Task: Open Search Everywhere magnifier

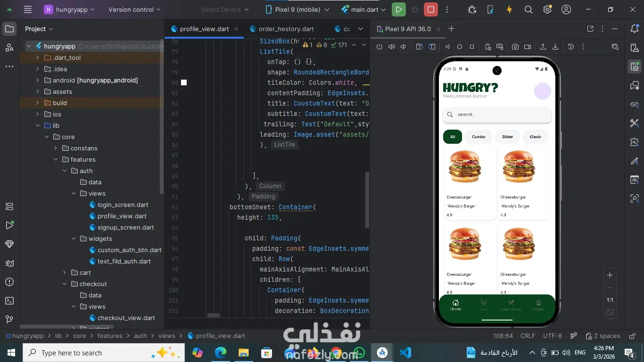Action: [528, 9]
